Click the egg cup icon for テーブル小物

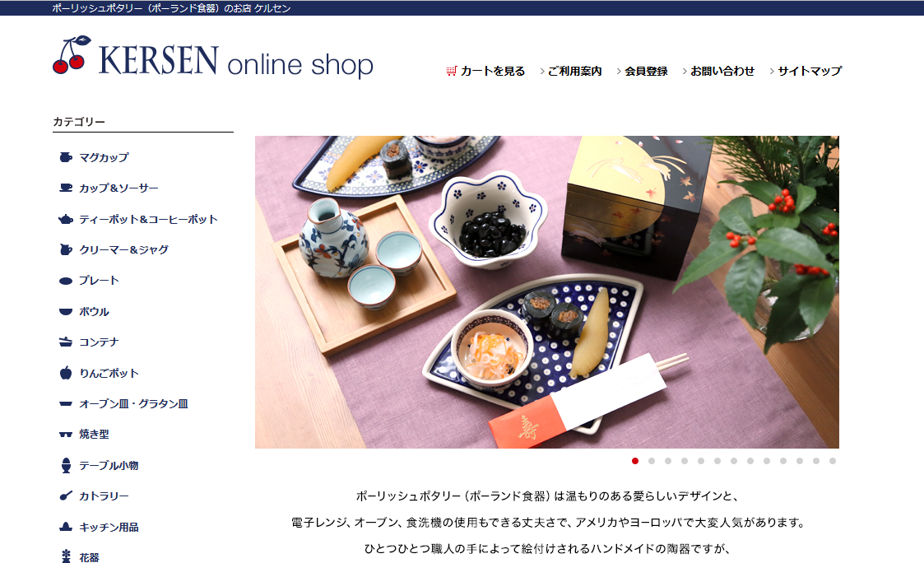coord(65,465)
